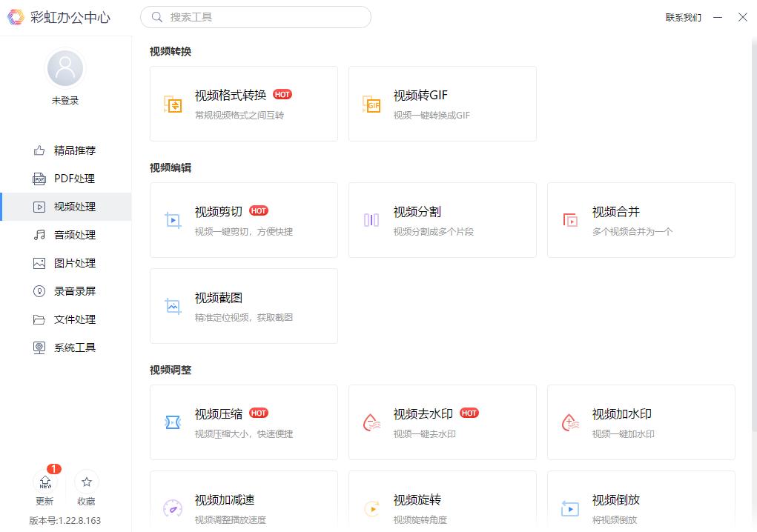
Task: Open the 视频倒放 reverse playback tool
Action: pyautogui.click(x=641, y=505)
